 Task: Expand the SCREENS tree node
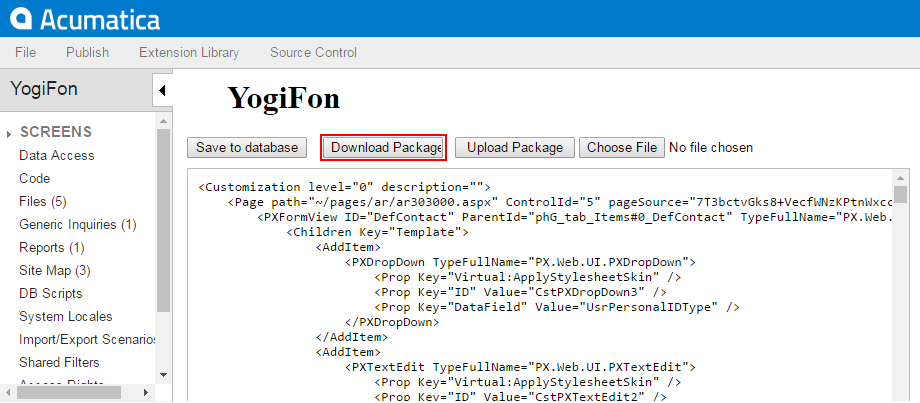(9, 133)
